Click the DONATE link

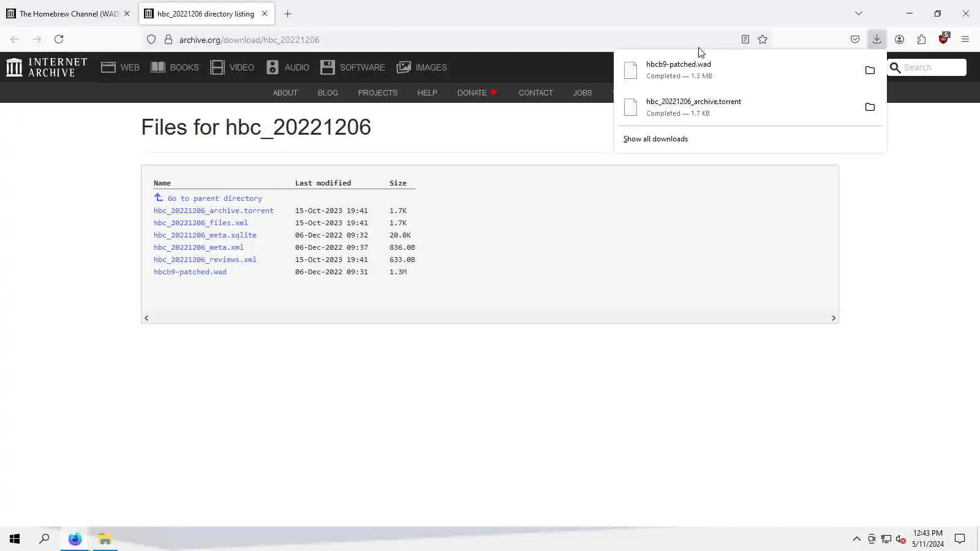[477, 93]
